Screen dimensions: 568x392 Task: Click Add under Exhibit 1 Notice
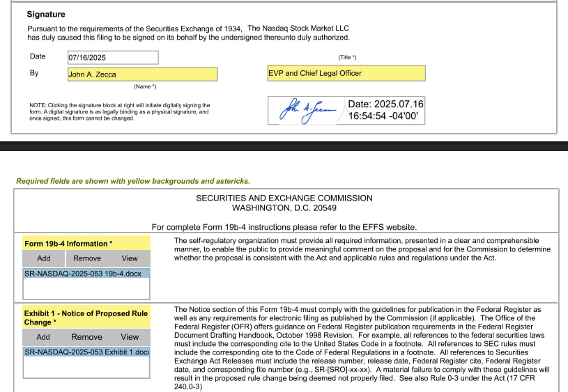click(43, 337)
